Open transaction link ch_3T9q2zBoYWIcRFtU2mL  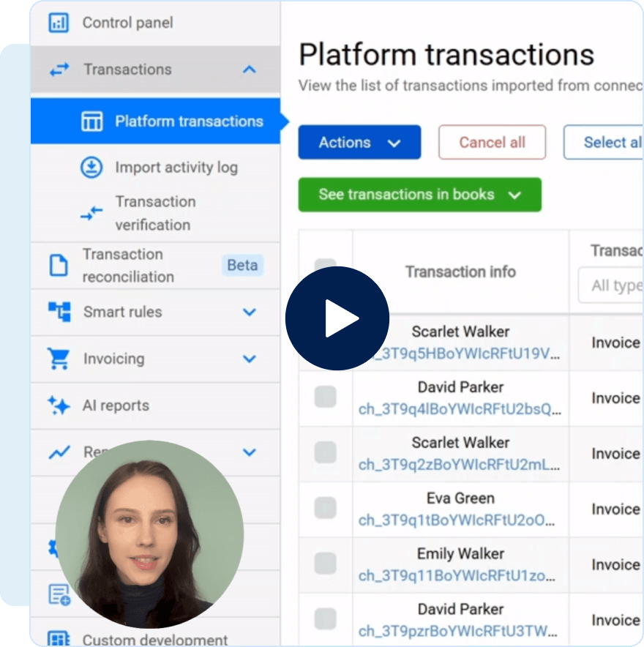pos(459,465)
